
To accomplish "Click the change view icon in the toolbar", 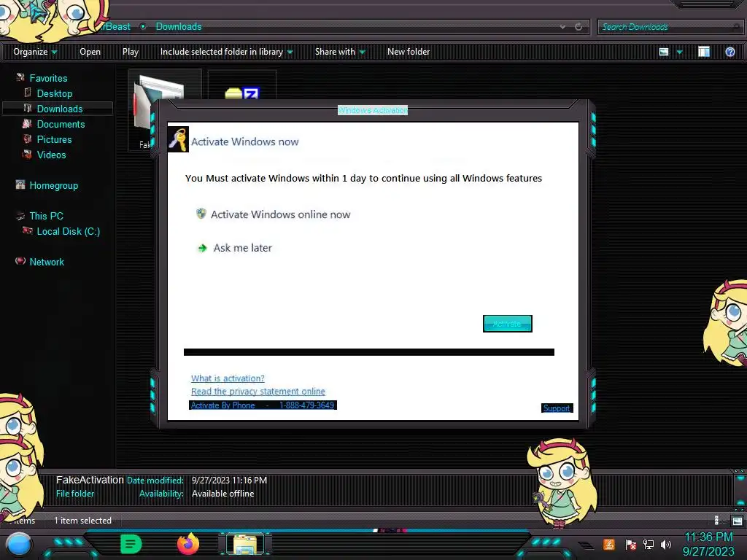I will pos(664,52).
